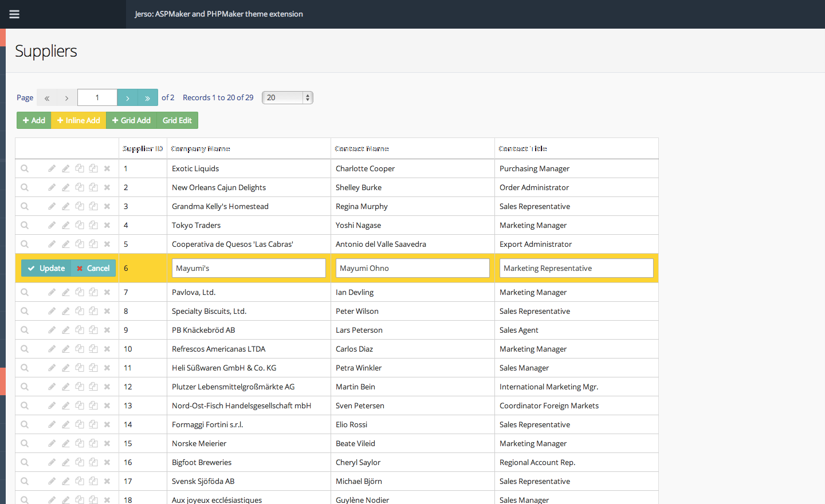This screenshot has height=504, width=825.
Task: Open the hamburger sidebar menu
Action: click(14, 14)
